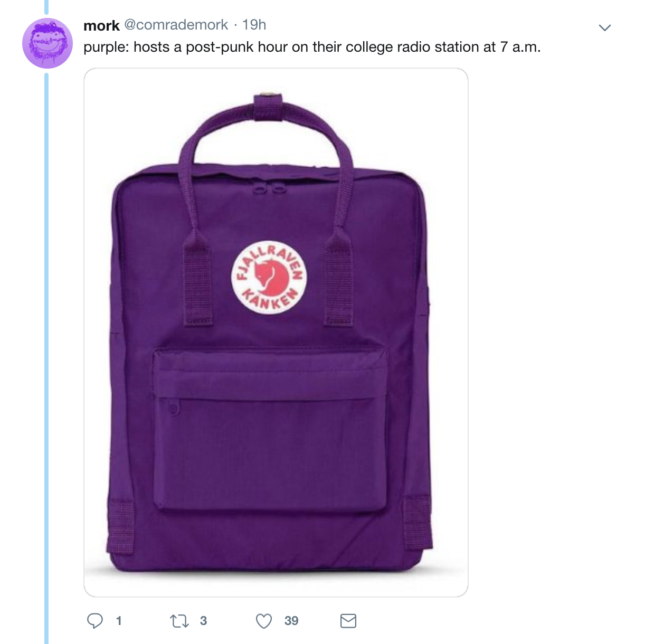This screenshot has width=645, height=644.
Task: Like the tweet with the heart icon
Action: [264, 621]
